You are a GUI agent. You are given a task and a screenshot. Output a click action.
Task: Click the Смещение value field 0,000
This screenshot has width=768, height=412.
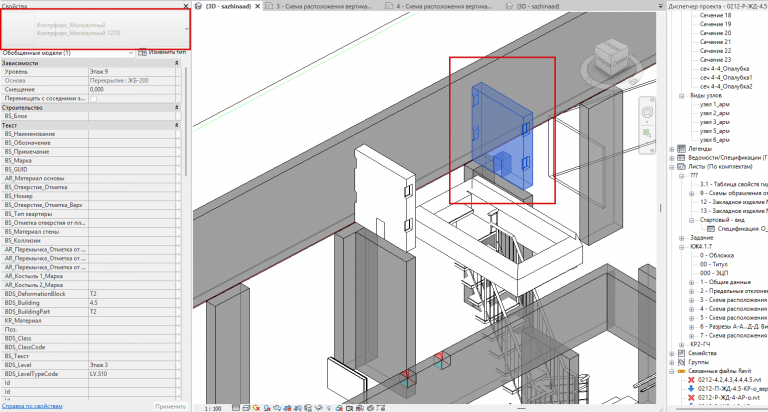[131, 90]
